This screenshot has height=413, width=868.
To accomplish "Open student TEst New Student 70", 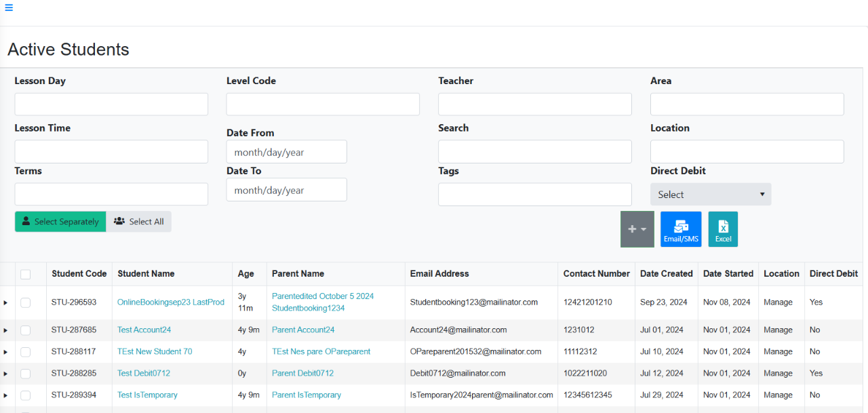I will (155, 352).
